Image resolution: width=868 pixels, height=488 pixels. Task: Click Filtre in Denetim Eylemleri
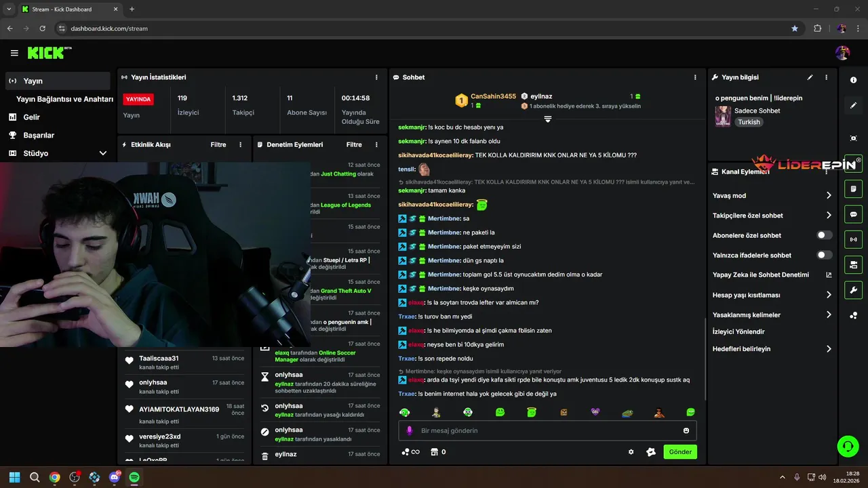pyautogui.click(x=354, y=144)
